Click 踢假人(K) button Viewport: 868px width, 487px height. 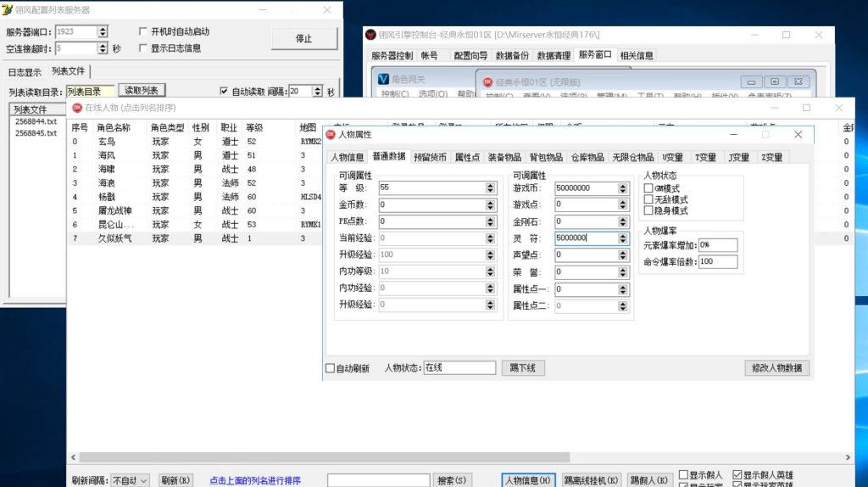(648, 480)
